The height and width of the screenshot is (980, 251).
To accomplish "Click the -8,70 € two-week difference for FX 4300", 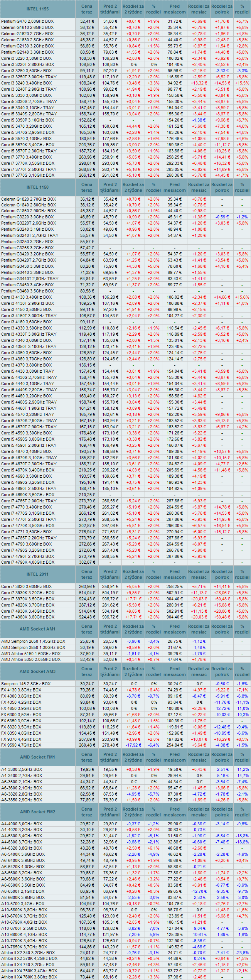I will pos(133,696).
